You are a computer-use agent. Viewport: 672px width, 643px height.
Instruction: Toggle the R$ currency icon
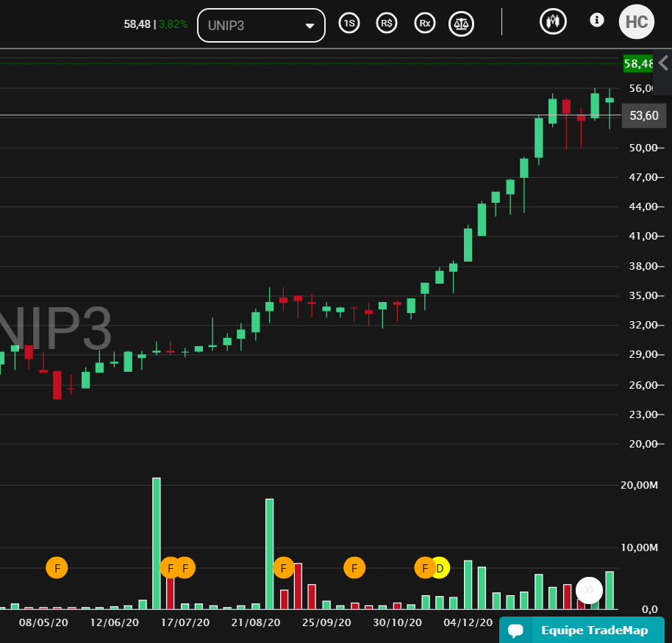pos(387,23)
